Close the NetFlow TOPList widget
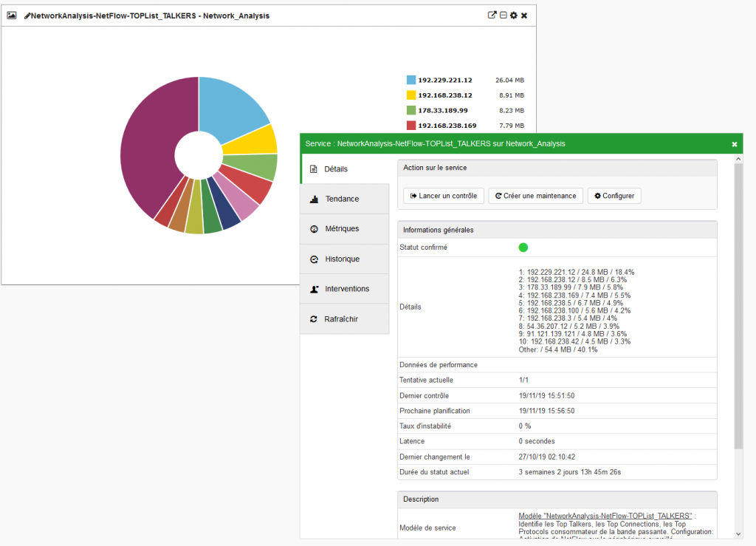 (524, 16)
